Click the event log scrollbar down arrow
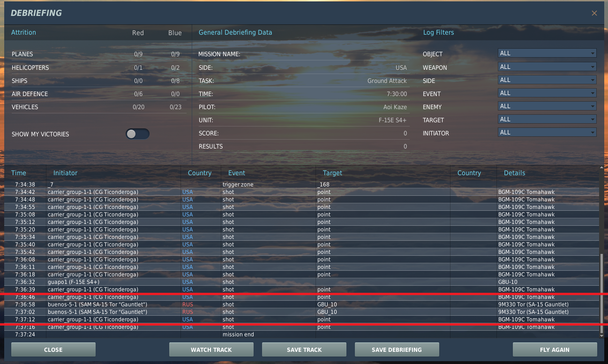This screenshot has width=608, height=364. click(x=602, y=335)
